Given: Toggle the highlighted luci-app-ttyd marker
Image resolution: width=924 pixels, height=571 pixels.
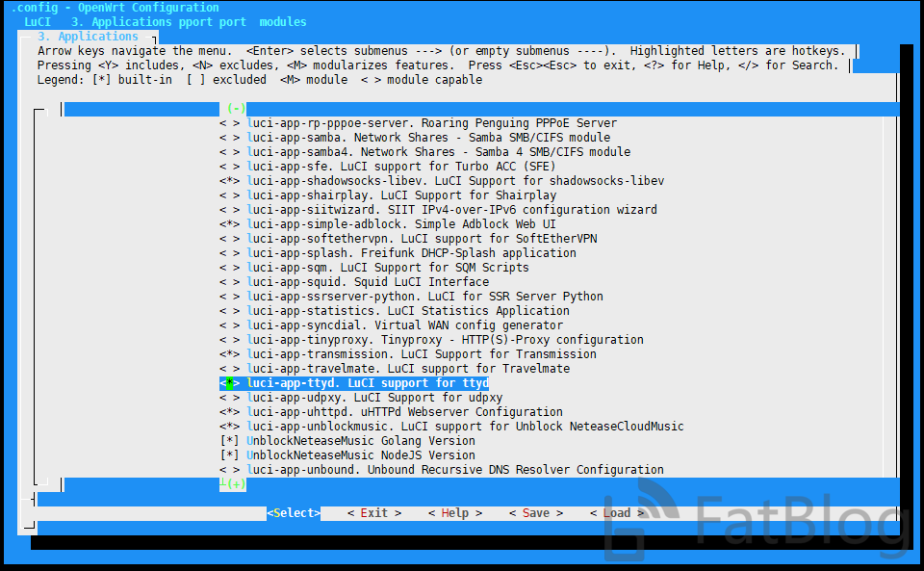Looking at the screenshot, I should click(x=230, y=383).
